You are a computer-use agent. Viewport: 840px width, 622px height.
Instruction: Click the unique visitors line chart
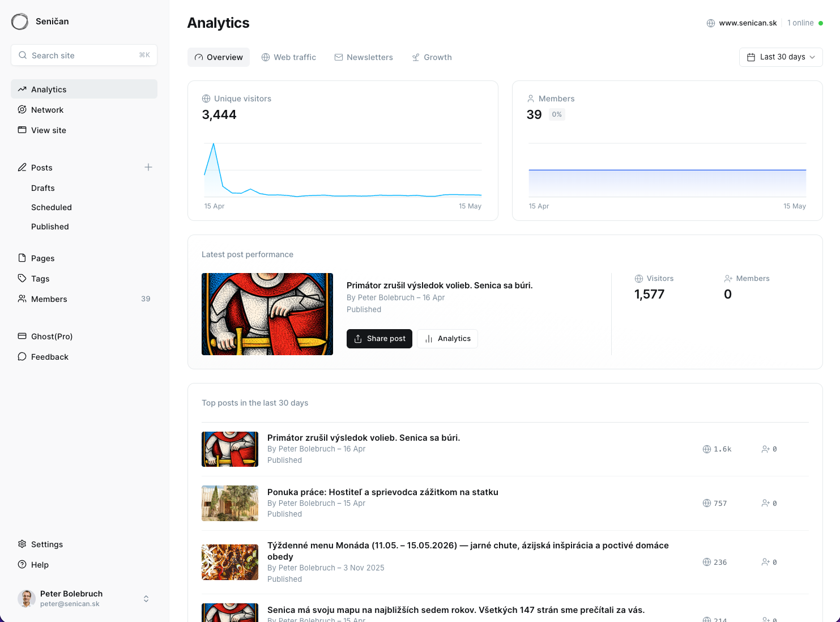[x=343, y=170]
